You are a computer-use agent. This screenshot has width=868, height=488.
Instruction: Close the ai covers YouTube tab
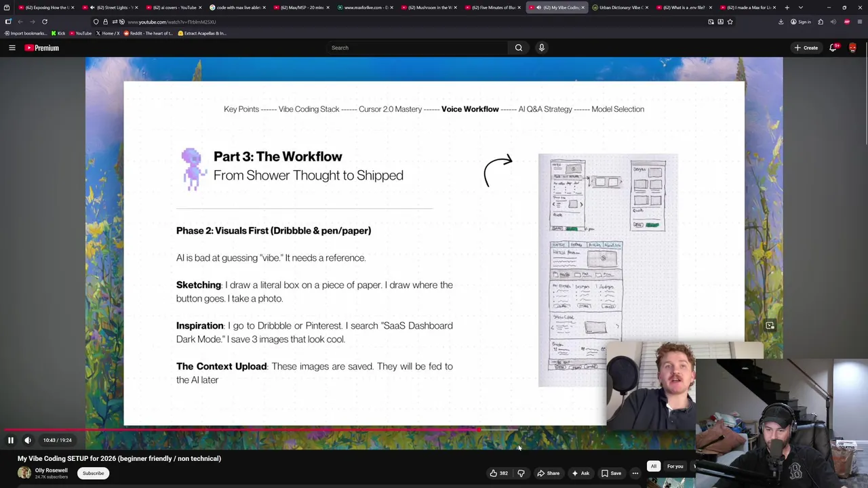coord(200,7)
